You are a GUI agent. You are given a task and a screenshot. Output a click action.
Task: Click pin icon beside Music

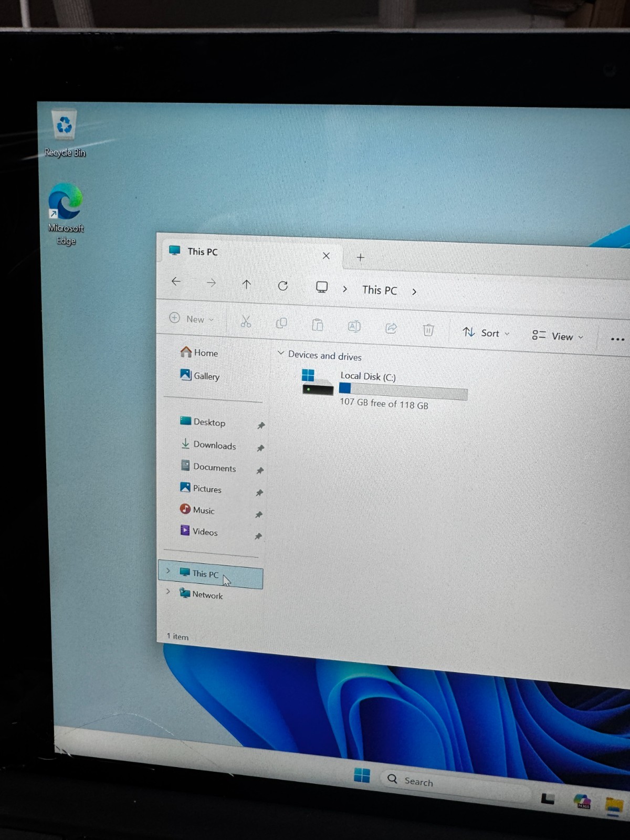point(259,514)
